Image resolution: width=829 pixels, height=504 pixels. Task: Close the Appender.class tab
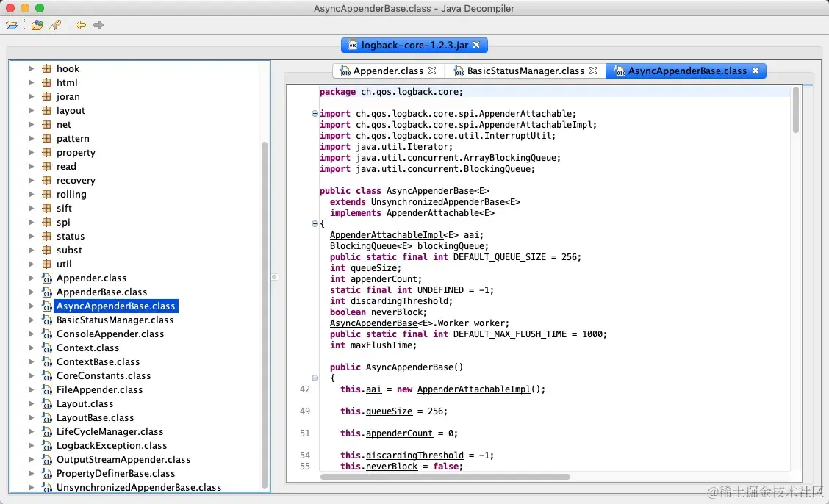click(432, 71)
